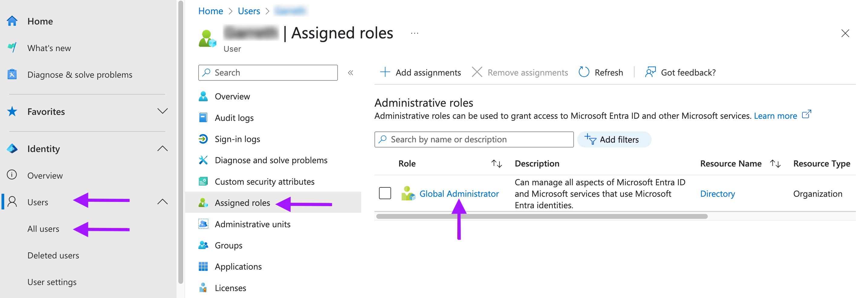
Task: Click the Sign-in logs arrow icon
Action: (203, 139)
